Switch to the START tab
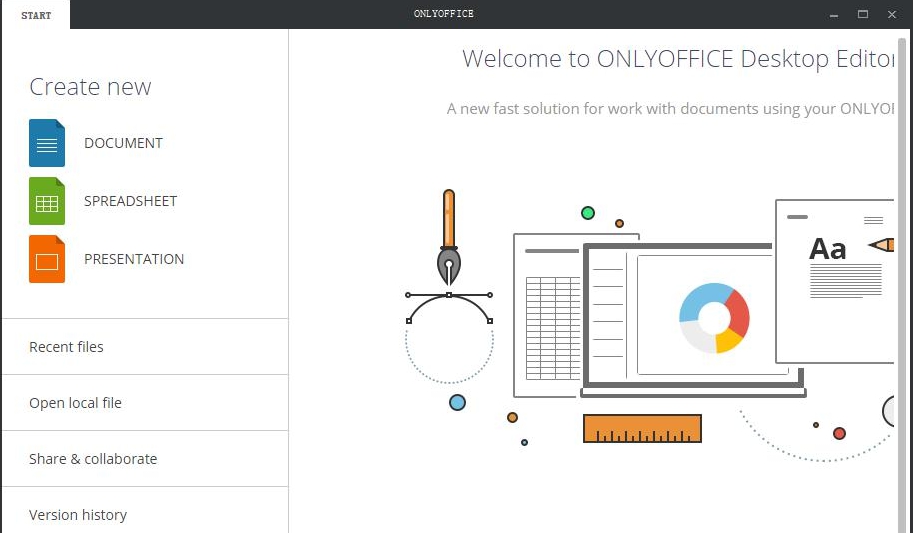The image size is (914, 533). pos(36,15)
